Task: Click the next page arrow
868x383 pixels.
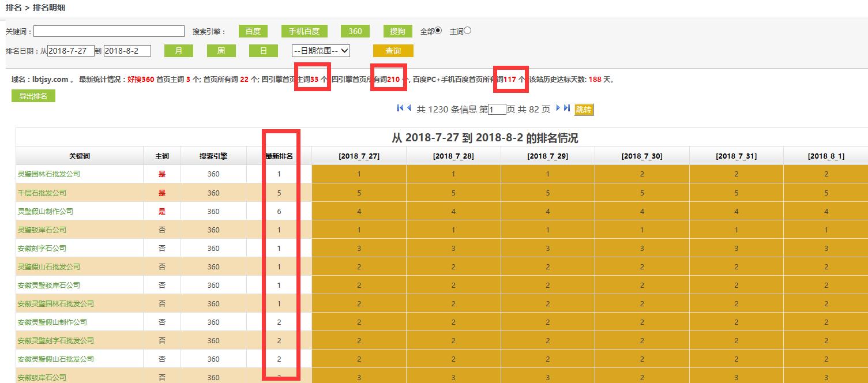Action: click(x=558, y=108)
